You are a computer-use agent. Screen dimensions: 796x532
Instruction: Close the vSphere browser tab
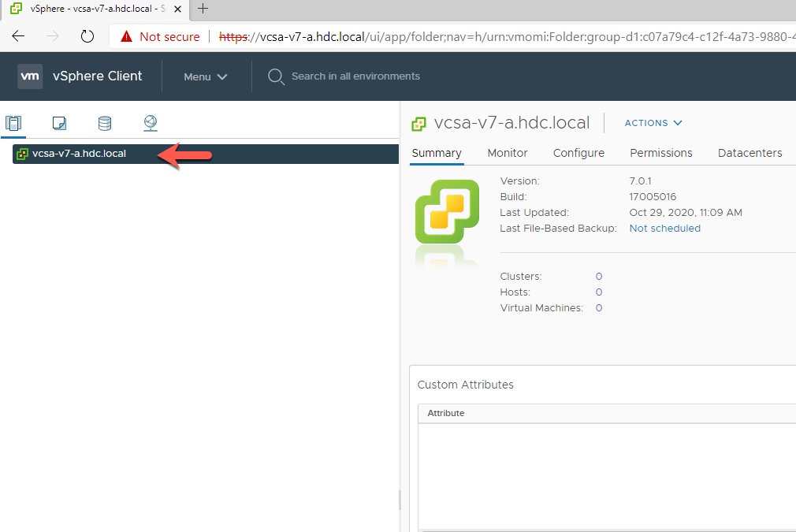click(177, 9)
